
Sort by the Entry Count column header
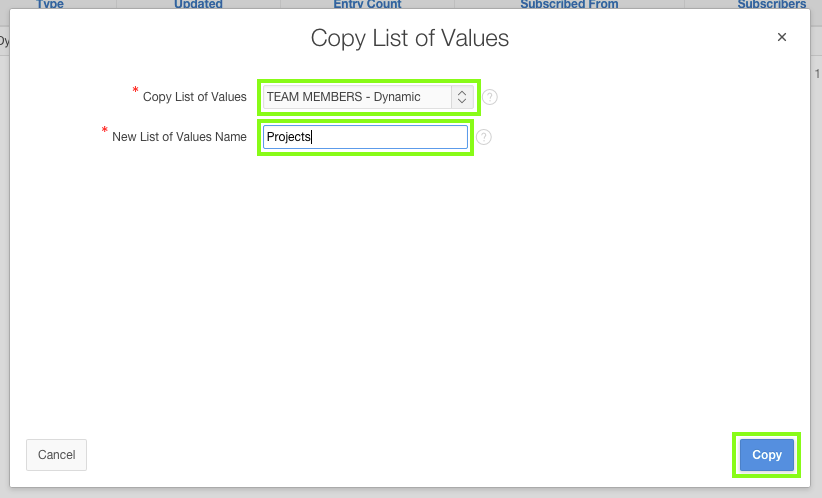point(367,4)
